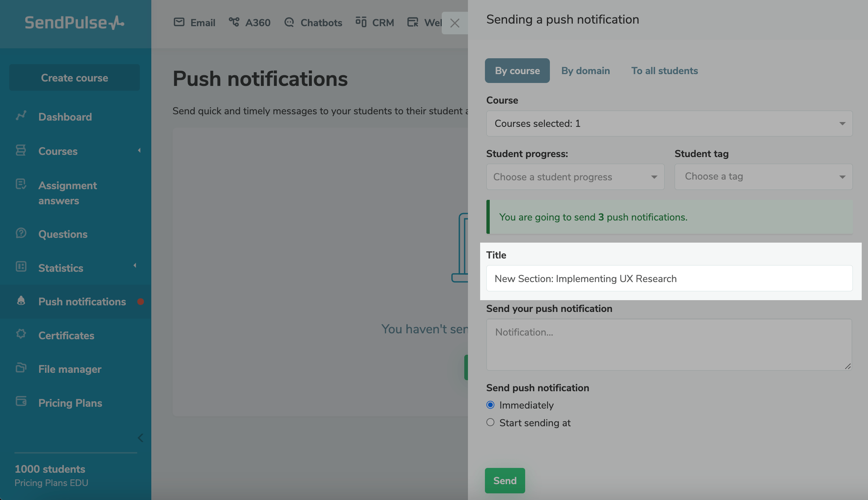Select the Start sending at option

(x=490, y=423)
